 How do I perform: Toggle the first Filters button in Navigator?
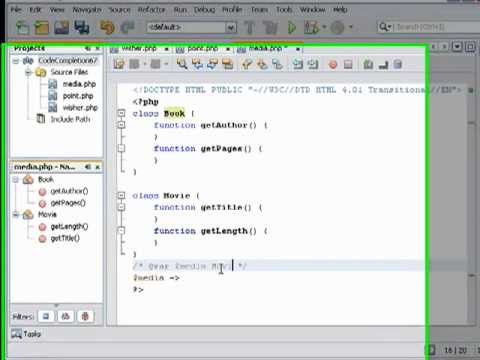coord(46,316)
